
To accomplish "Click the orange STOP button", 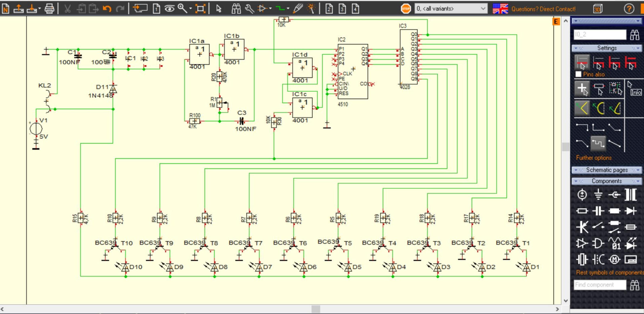I will pyautogui.click(x=405, y=9).
